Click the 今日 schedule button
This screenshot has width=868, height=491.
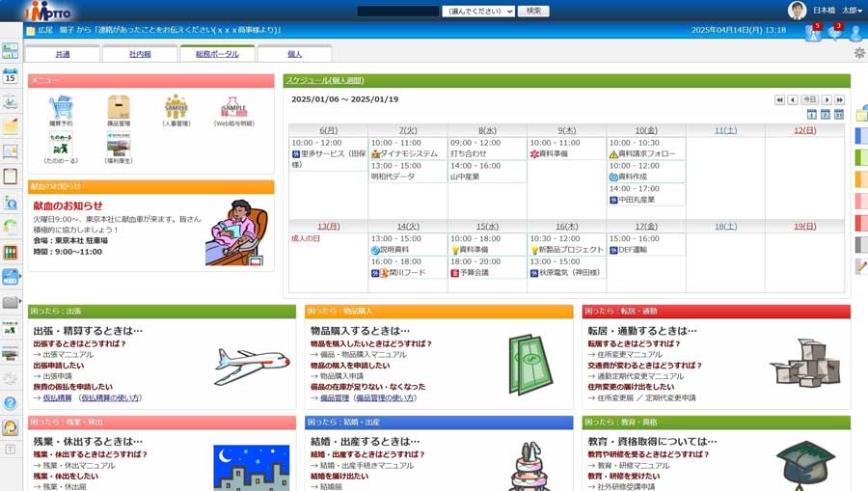click(810, 99)
